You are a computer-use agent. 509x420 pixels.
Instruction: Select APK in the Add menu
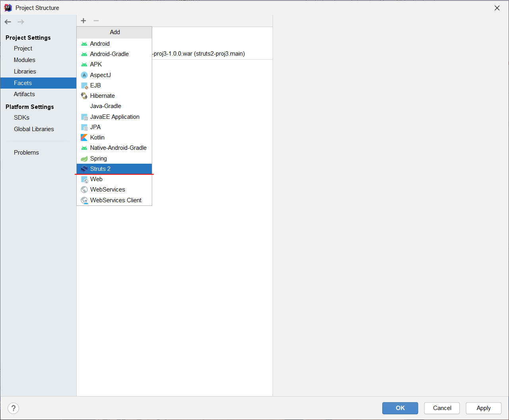tap(114, 64)
